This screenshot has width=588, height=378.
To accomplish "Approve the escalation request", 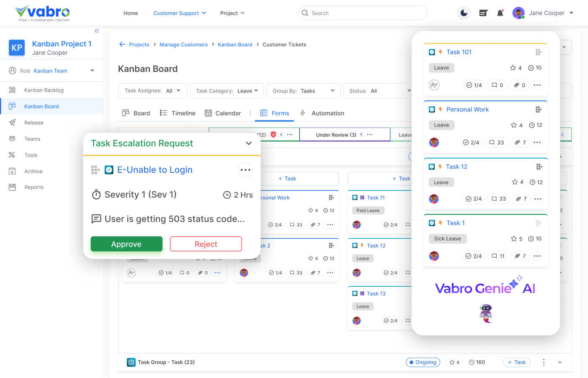I will pos(126,244).
